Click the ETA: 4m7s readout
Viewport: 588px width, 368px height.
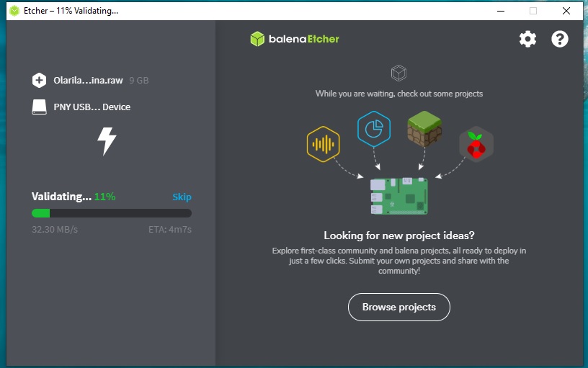(x=170, y=229)
